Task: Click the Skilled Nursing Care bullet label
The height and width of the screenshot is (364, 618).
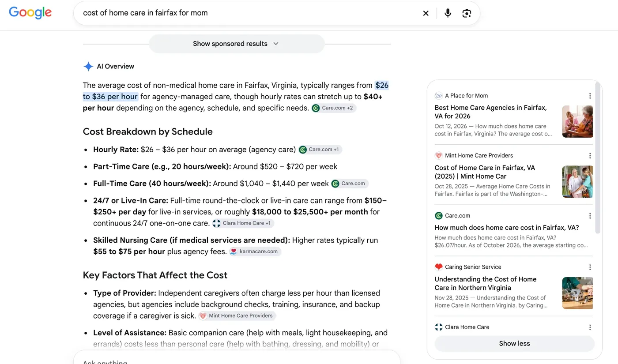Action: 192,240
